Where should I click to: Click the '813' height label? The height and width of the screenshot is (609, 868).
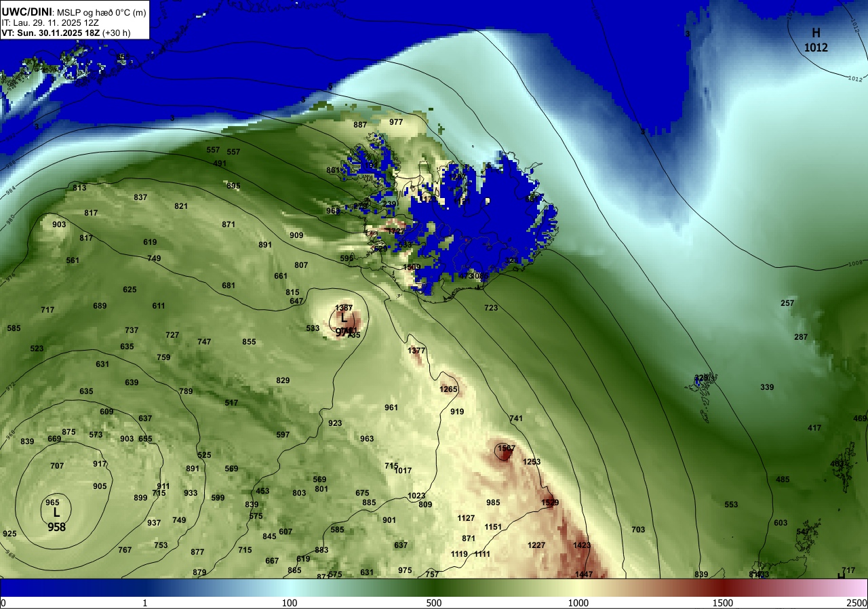pos(79,188)
